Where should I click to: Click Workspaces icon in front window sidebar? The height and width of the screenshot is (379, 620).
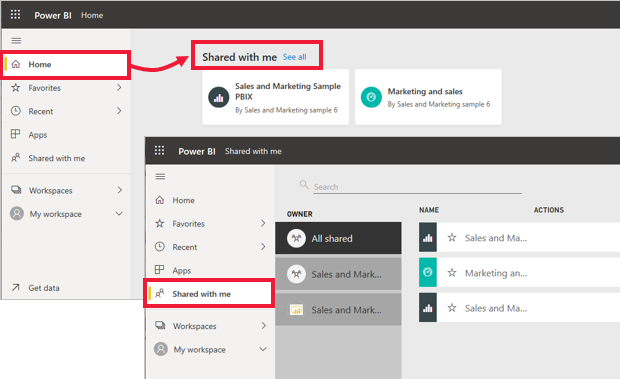point(160,325)
